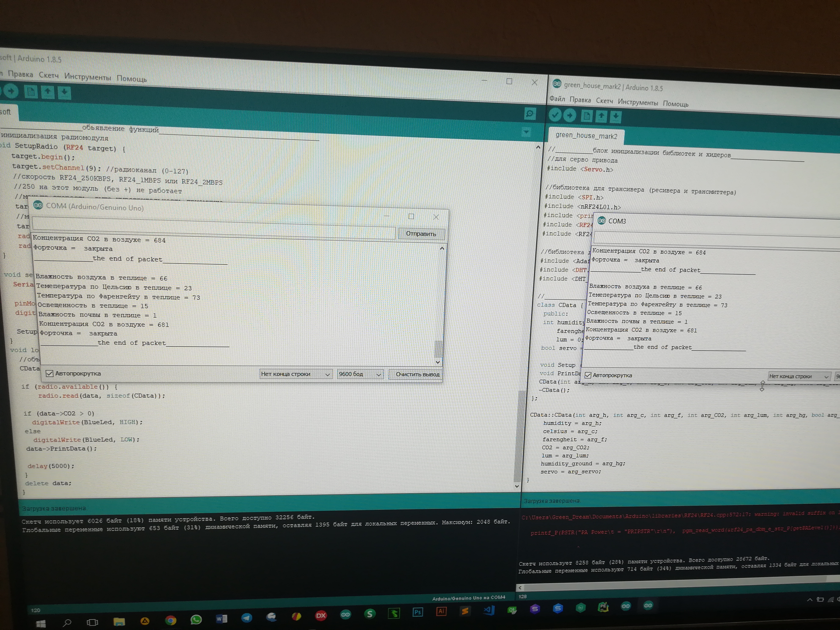Open line ending dropdown in COM3 monitor
Viewport: 840px width, 630px height.
click(799, 376)
